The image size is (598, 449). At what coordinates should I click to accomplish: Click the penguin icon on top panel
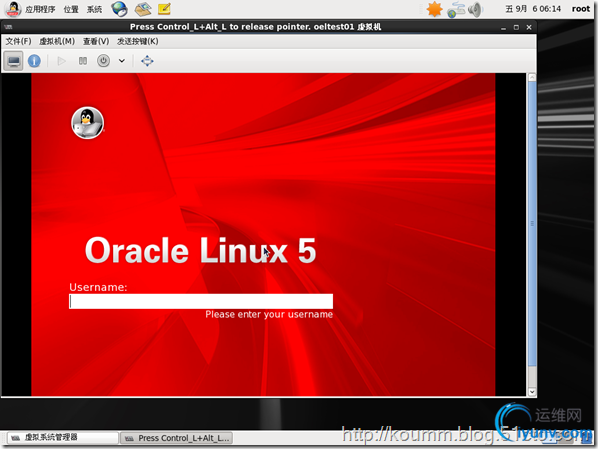tap(13, 9)
